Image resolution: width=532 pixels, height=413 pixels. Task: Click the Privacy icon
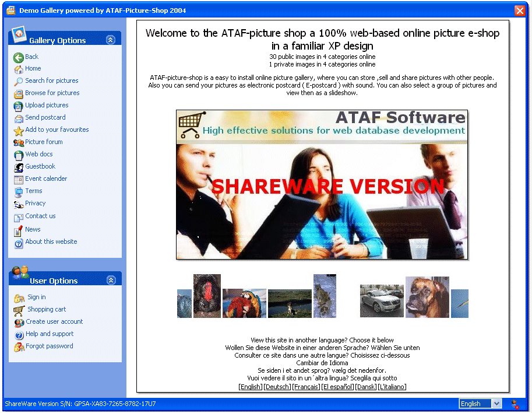pos(18,205)
